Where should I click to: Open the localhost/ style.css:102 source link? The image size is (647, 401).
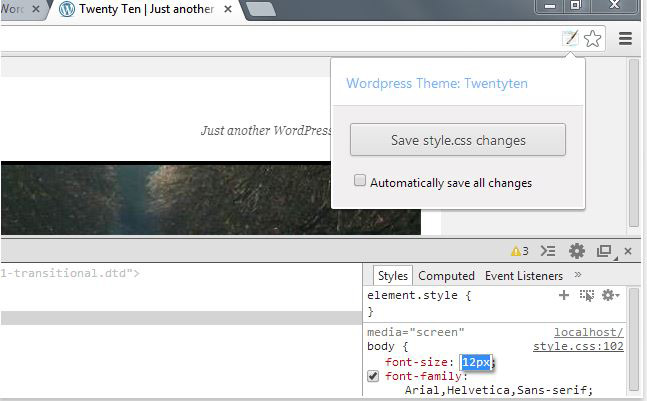(579, 339)
